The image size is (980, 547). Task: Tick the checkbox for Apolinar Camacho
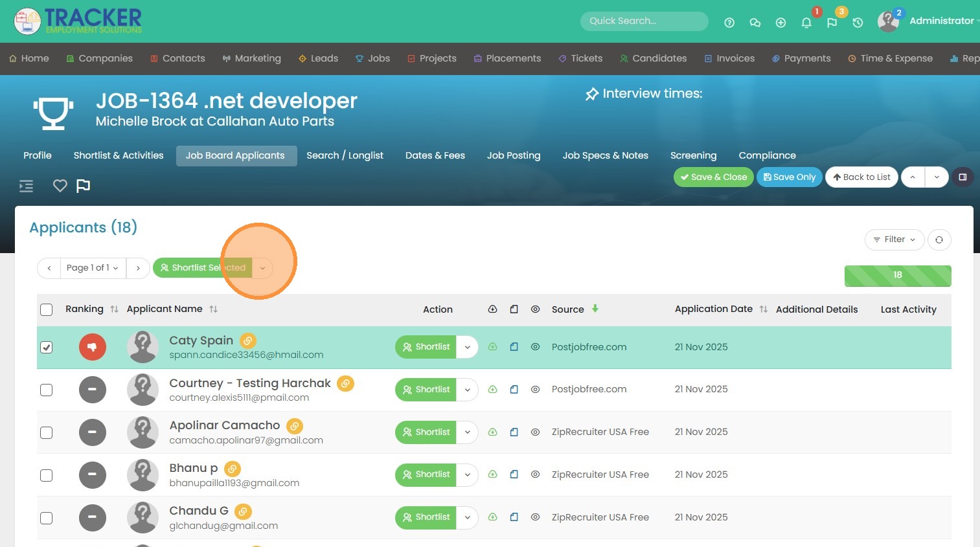pos(47,432)
